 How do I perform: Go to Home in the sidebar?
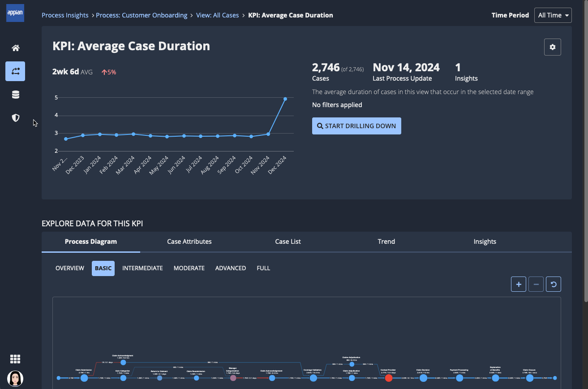pyautogui.click(x=15, y=48)
